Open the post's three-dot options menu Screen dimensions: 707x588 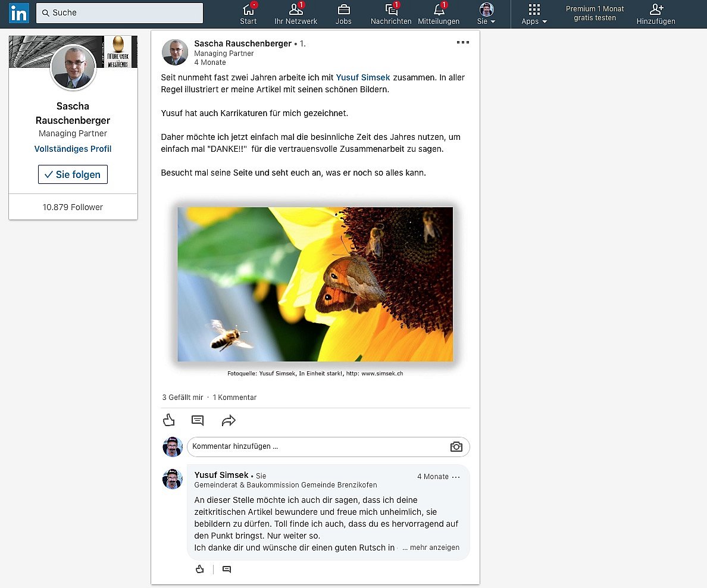[x=462, y=42]
